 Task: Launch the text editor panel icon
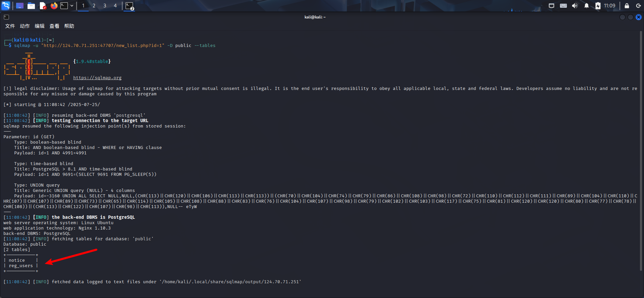coord(43,6)
